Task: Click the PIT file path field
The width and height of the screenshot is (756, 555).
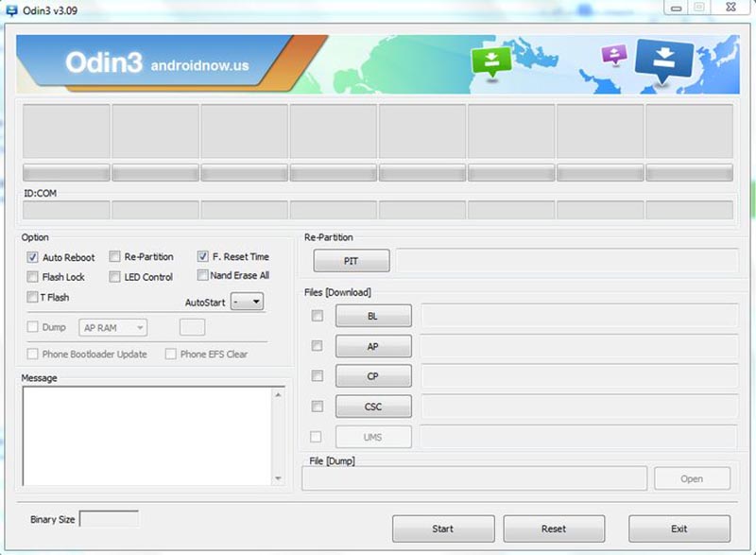Action: click(567, 260)
